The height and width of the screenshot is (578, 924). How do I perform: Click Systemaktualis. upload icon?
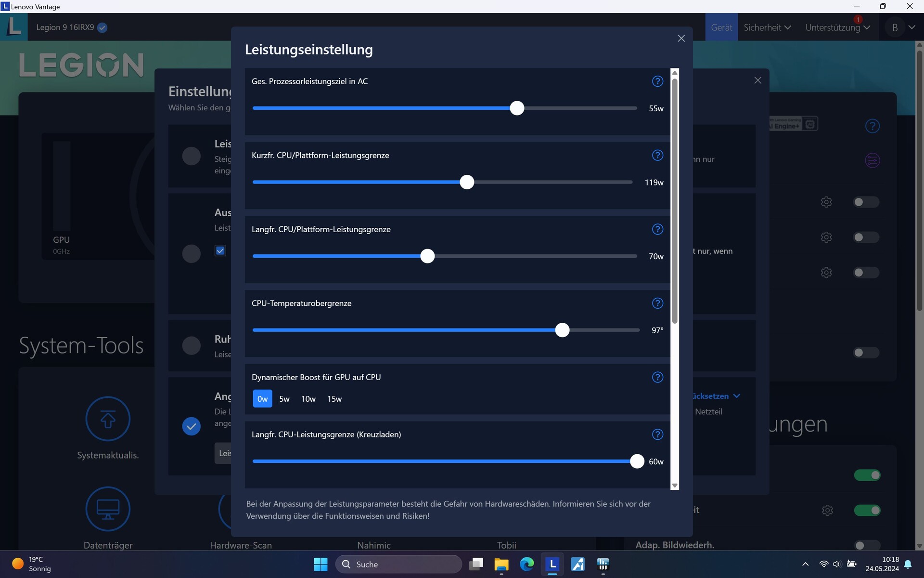coord(108,419)
